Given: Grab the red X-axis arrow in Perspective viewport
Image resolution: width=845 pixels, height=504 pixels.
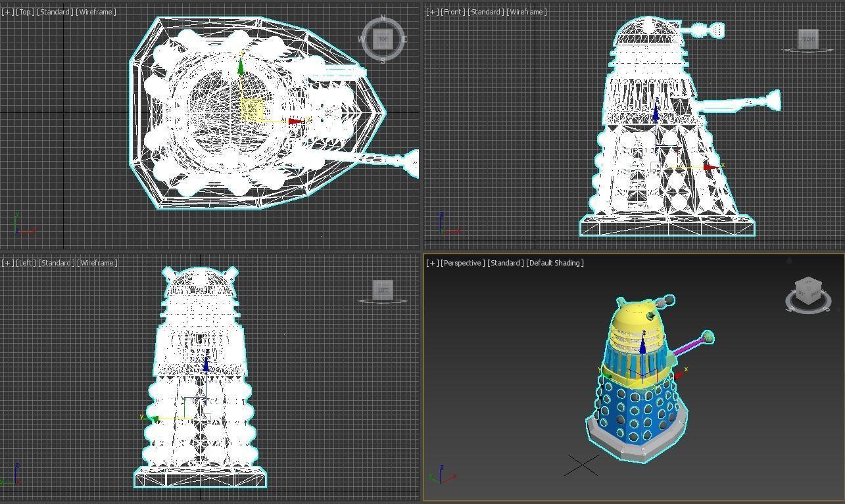Looking at the screenshot, I should tap(679, 374).
